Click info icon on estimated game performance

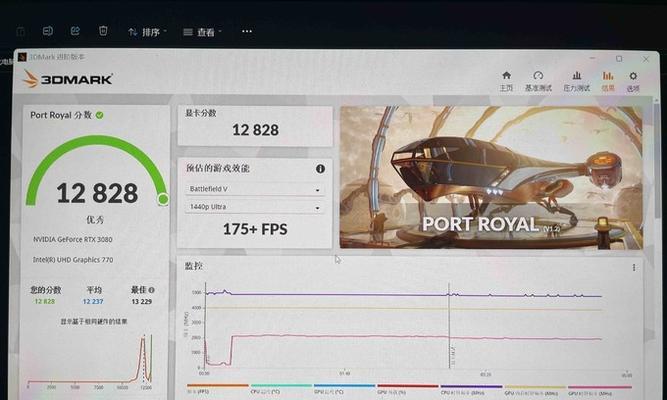click(x=320, y=169)
